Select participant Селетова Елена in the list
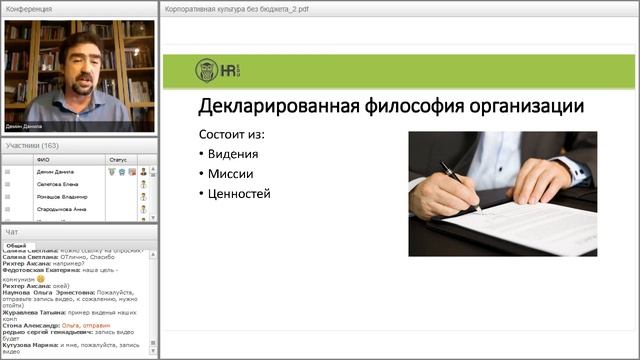 58,184
